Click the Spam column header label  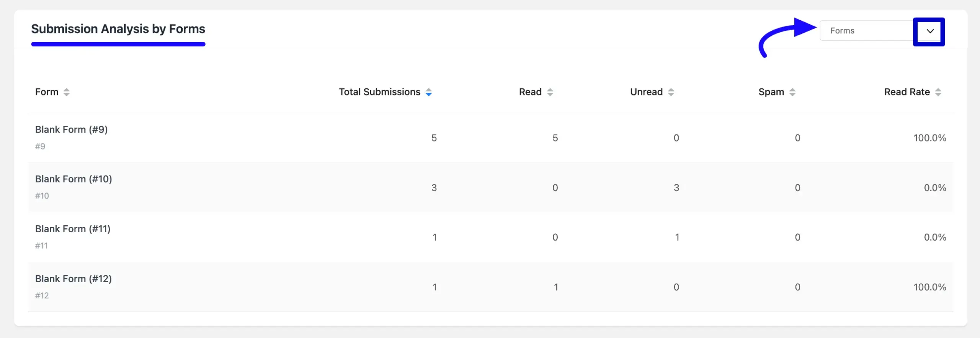[x=771, y=92]
